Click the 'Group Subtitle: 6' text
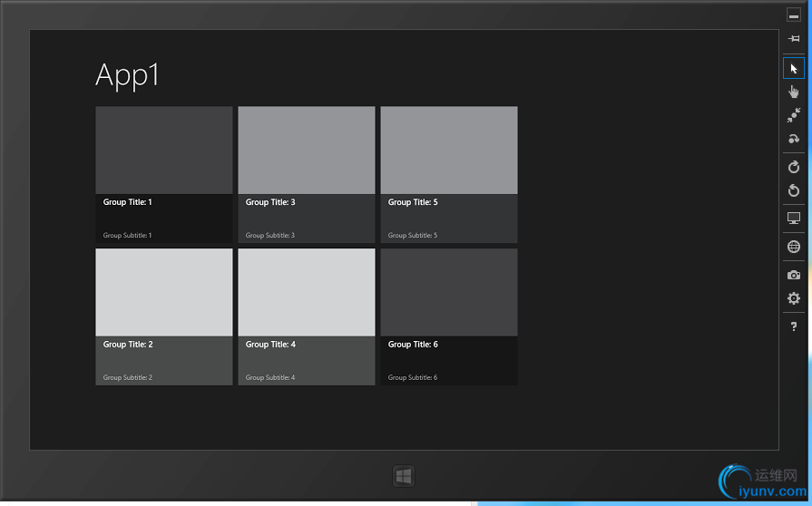 [413, 378]
